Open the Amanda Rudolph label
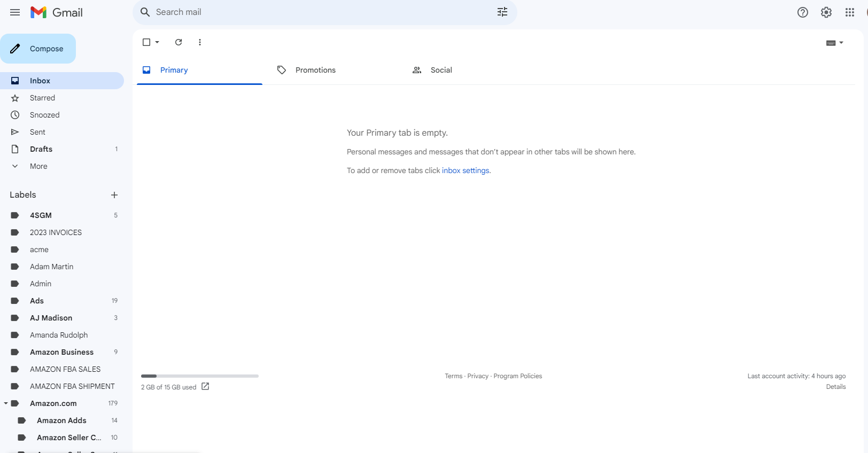This screenshot has height=453, width=868. point(62,335)
